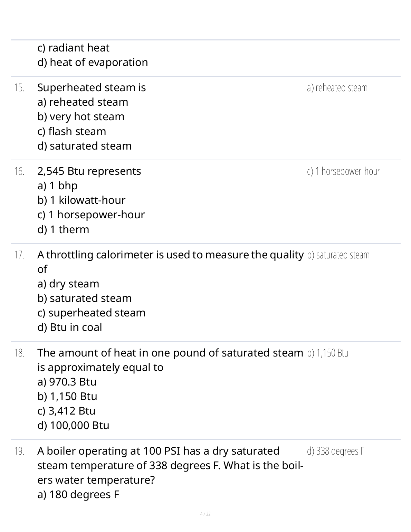The image size is (411, 532).
Task: Click the page indicator "4 / 22"
Action: pyautogui.click(x=205, y=514)
